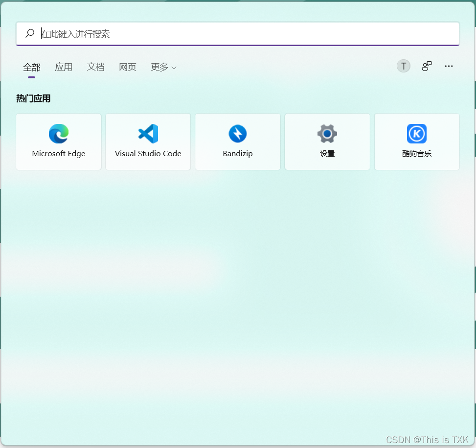Open the three-dot more options menu
476x448 pixels.
click(x=449, y=66)
